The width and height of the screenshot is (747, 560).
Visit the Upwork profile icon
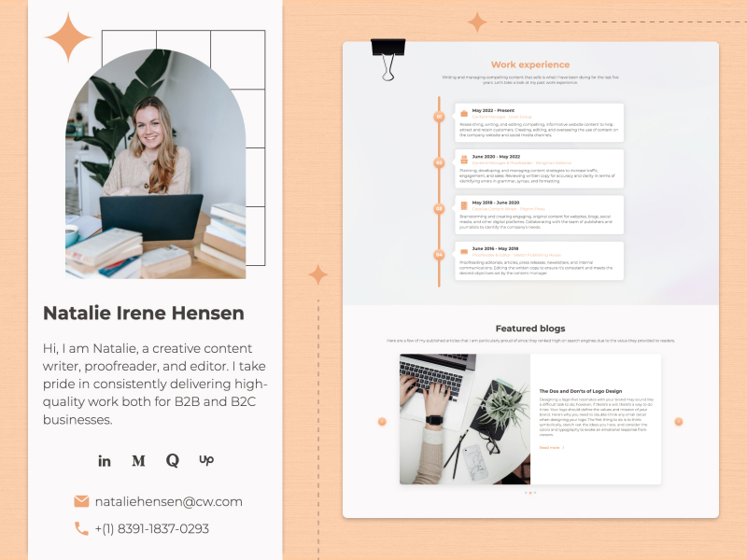coord(205,460)
